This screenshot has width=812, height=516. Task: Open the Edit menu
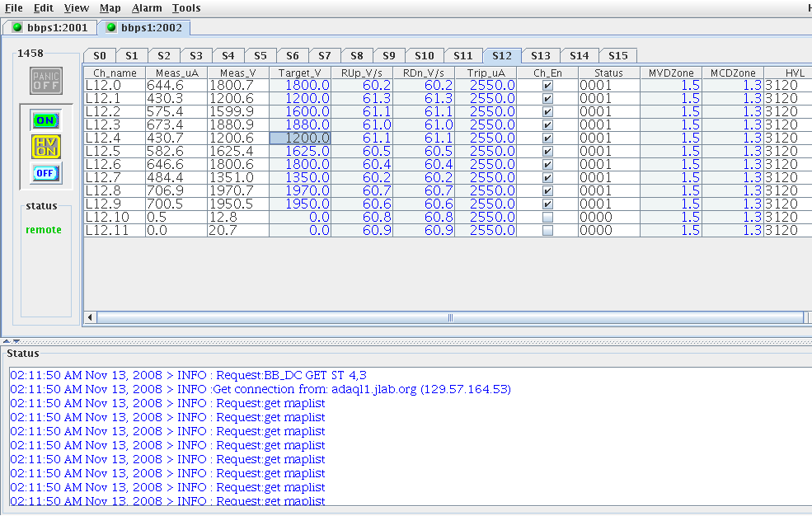[44, 7]
